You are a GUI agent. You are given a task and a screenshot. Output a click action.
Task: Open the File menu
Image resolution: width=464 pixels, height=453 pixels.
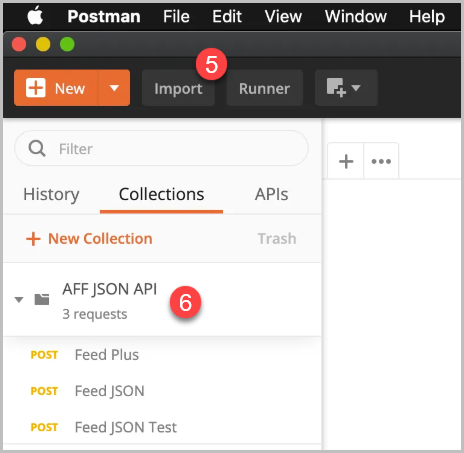pos(176,16)
